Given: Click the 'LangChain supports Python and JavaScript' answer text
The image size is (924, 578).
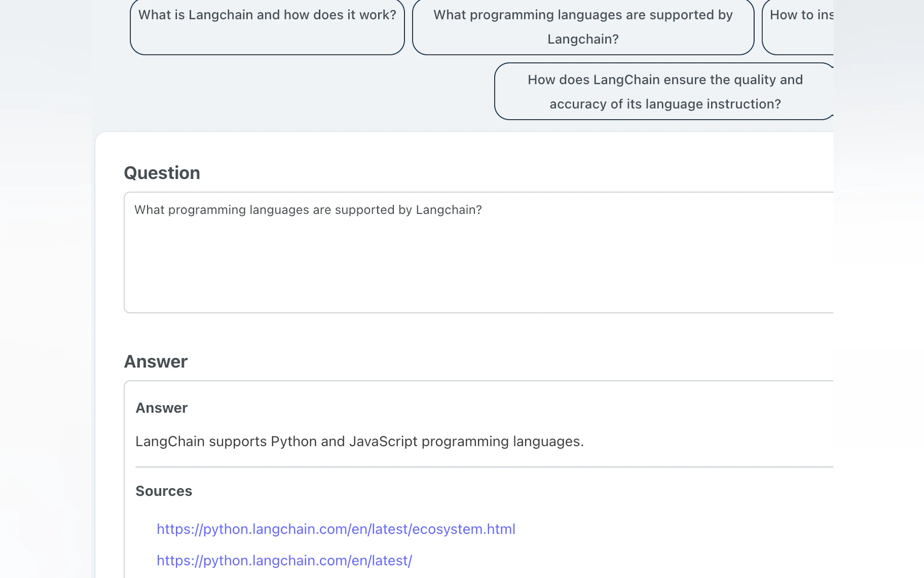Looking at the screenshot, I should (x=359, y=442).
